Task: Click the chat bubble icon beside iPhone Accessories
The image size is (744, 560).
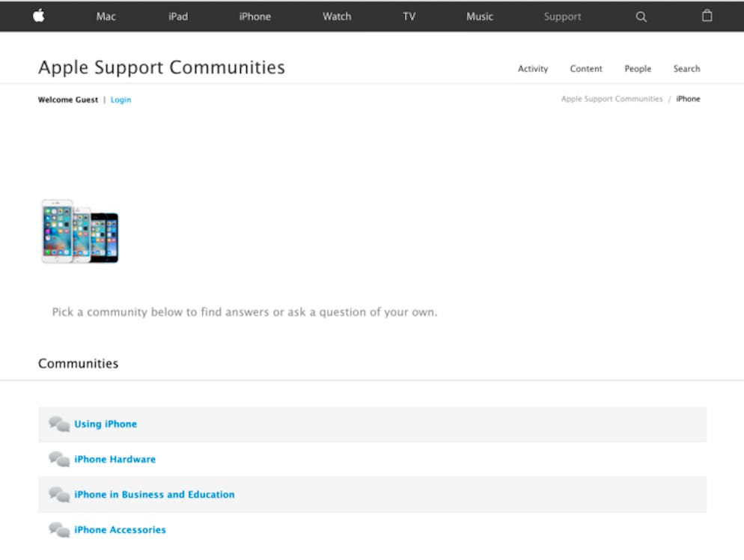Action: point(59,529)
